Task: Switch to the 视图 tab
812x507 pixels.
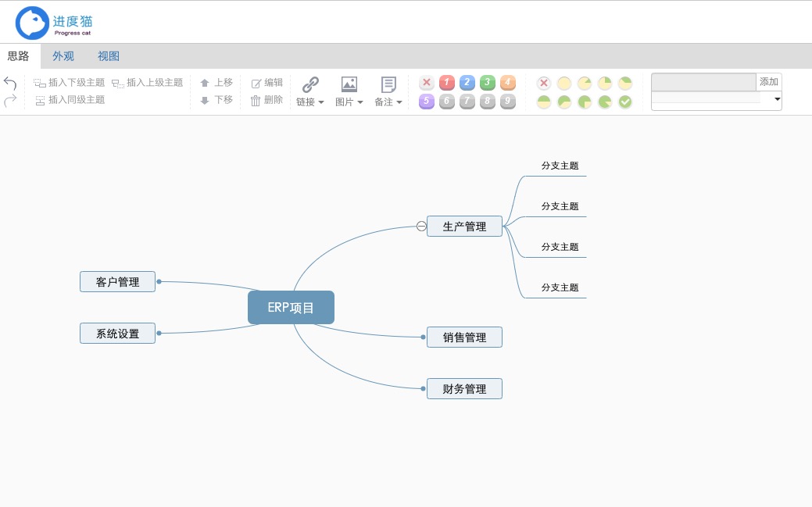Action: [x=109, y=56]
